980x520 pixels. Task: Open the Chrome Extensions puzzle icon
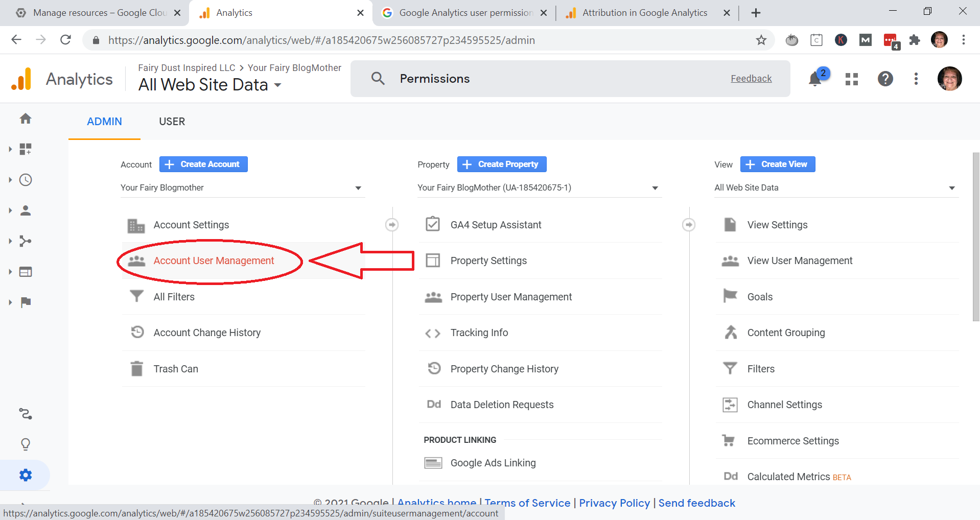click(x=915, y=40)
